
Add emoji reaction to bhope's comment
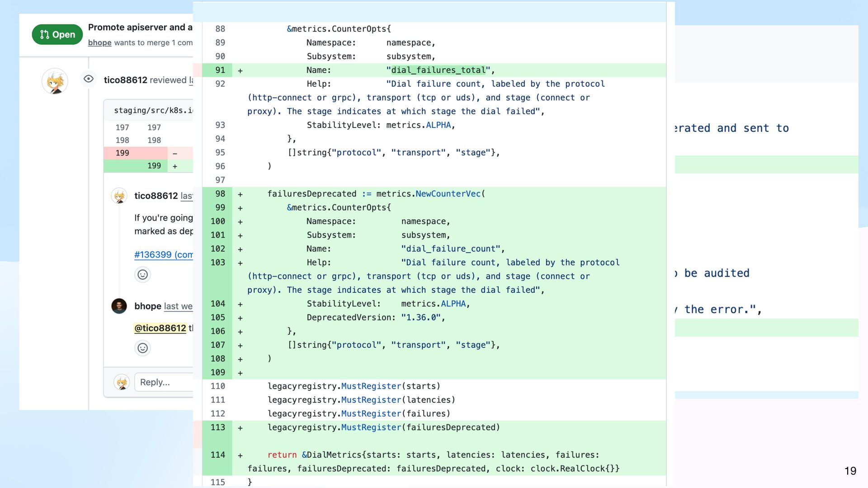142,348
